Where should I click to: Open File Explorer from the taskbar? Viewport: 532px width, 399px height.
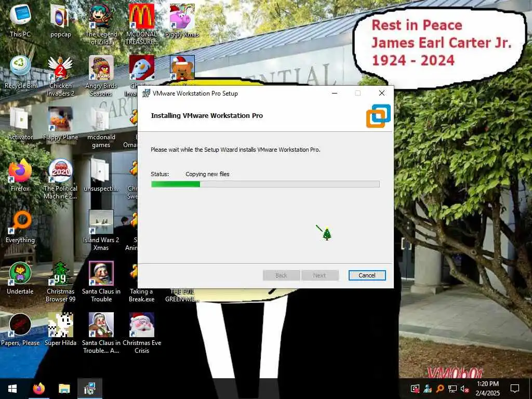(64, 389)
